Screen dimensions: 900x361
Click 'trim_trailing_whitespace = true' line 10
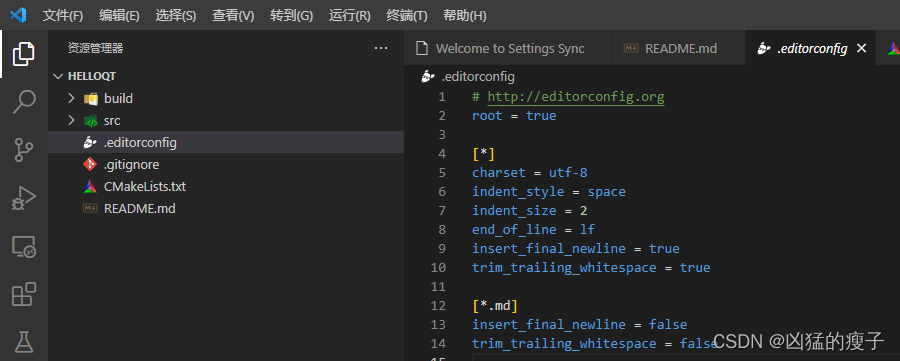[x=591, y=267]
